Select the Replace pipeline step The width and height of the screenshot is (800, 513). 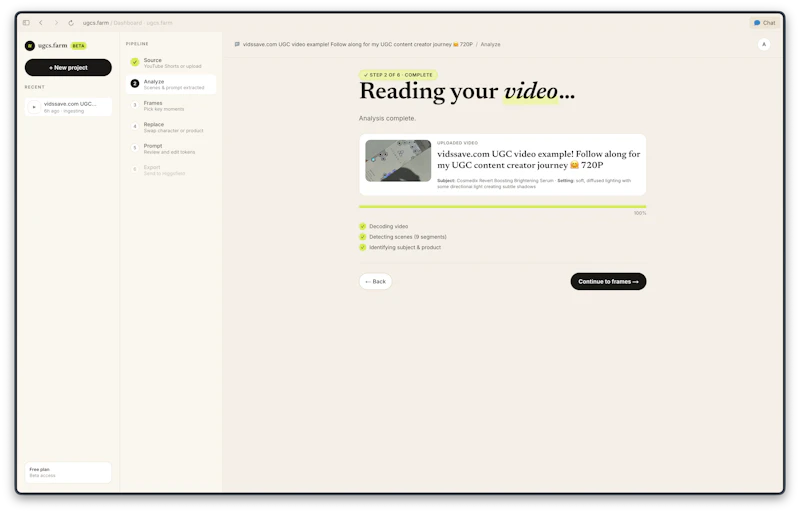[x=171, y=127]
